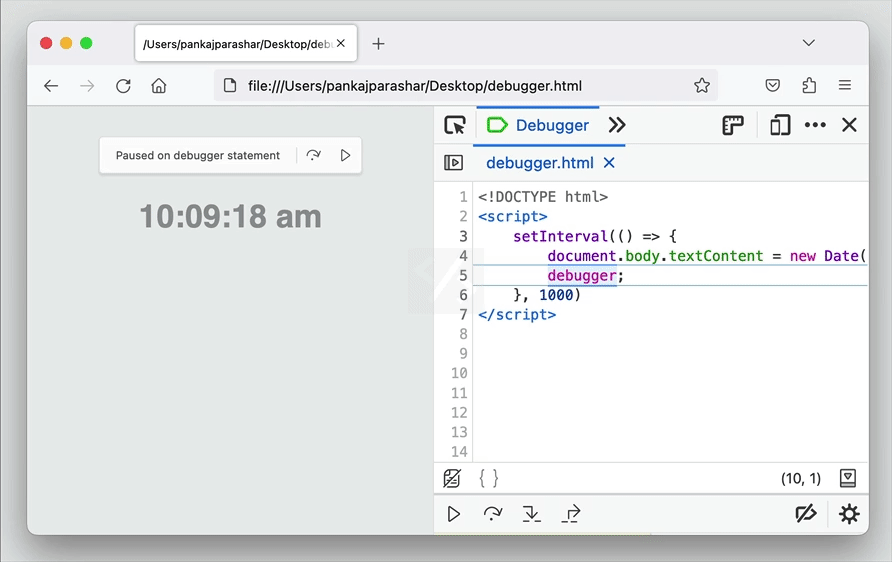Reload the current page

click(x=123, y=86)
